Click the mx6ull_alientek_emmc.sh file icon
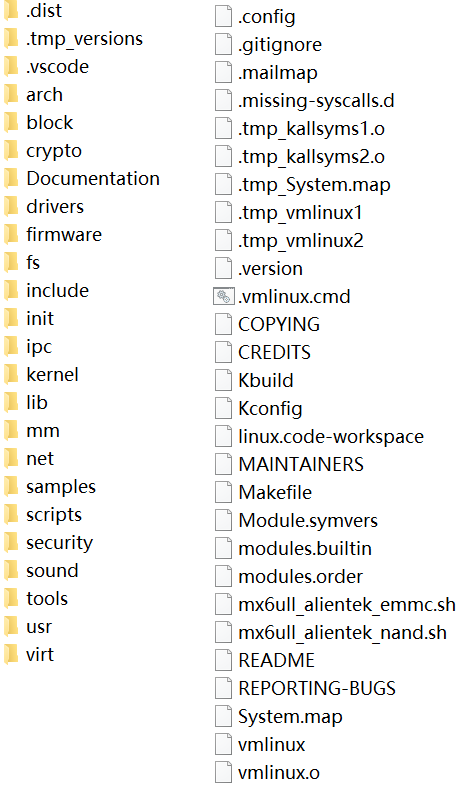465x793 pixels. point(223,604)
